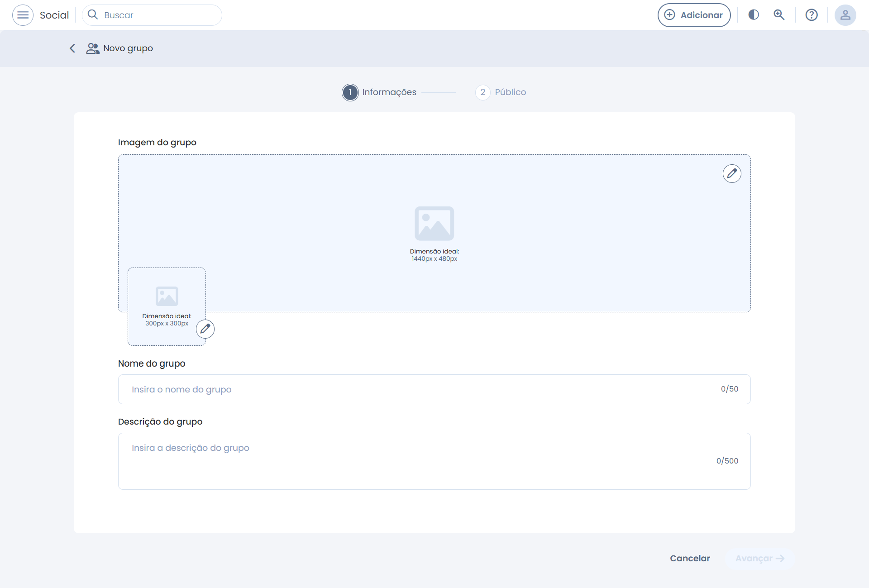Screen dimensions: 869x588
Task: Toggle the high contrast mode icon
Action: pos(754,15)
